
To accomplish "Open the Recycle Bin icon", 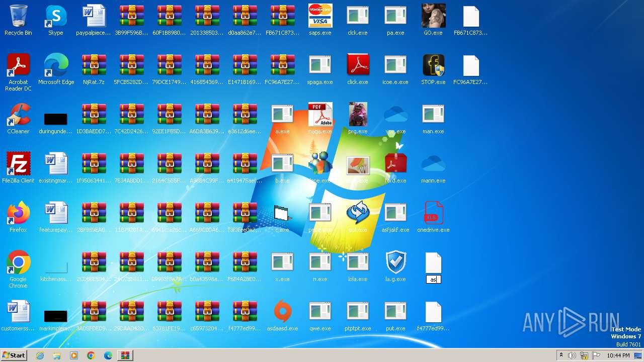I will click(x=18, y=20).
